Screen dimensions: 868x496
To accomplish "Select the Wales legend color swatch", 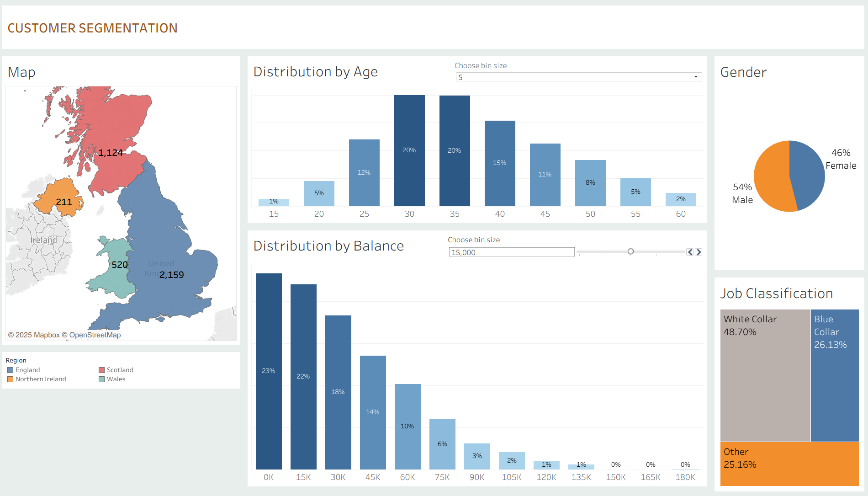I will pyautogui.click(x=102, y=379).
